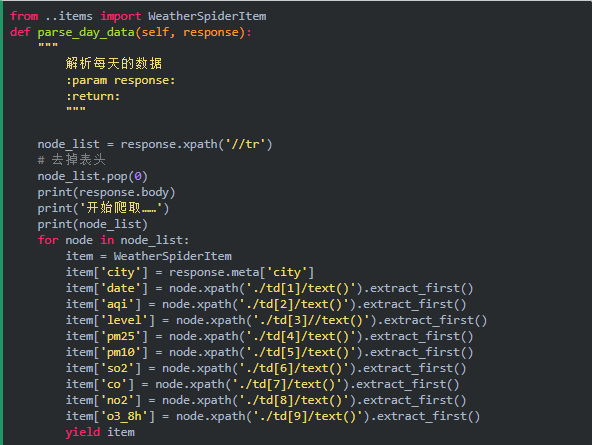Click the item['pm10'] assignment line
Image resolution: width=592 pixels, height=445 pixels.
pos(270,352)
